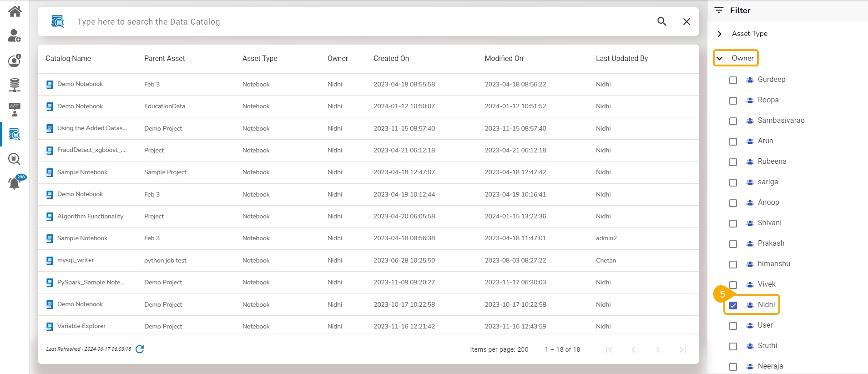Click user icon next to Nidhi
868x374 pixels.
pos(750,305)
